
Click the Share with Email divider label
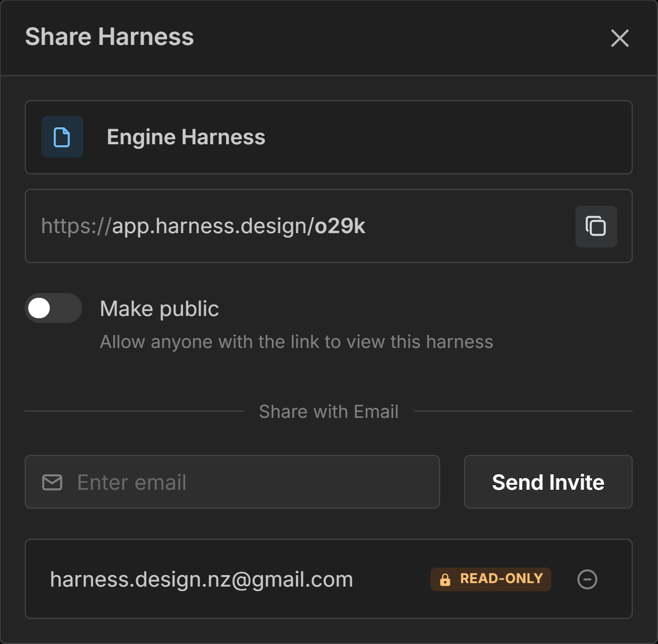(328, 411)
